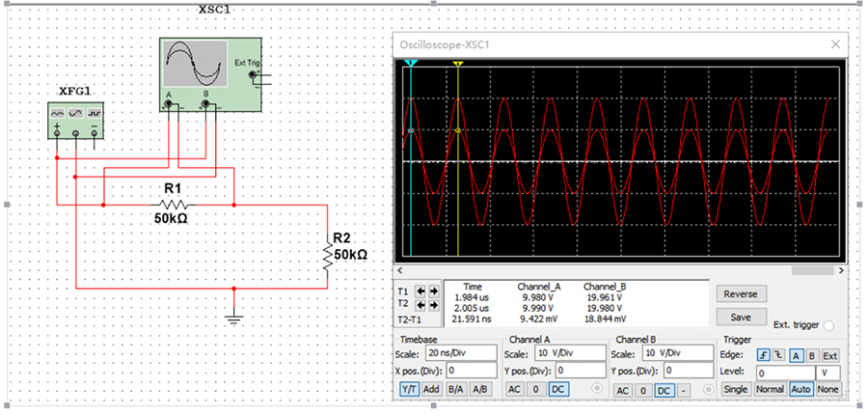Click the XSC1 oscilloscope instrument icon
Viewport: 868px width, 416px height.
pos(210,74)
